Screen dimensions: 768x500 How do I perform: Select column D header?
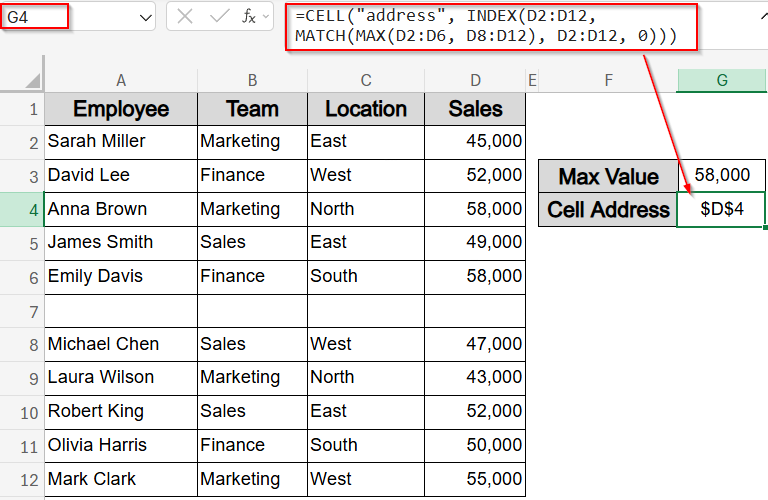click(475, 80)
